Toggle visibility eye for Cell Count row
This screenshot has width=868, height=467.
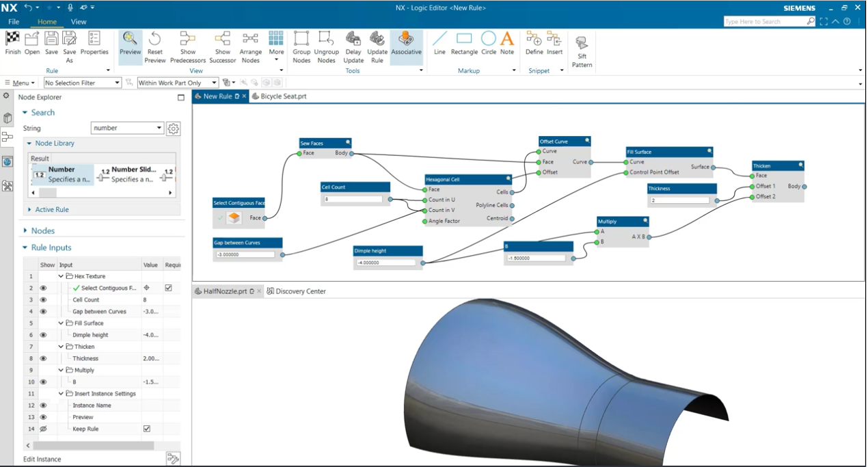click(x=43, y=299)
